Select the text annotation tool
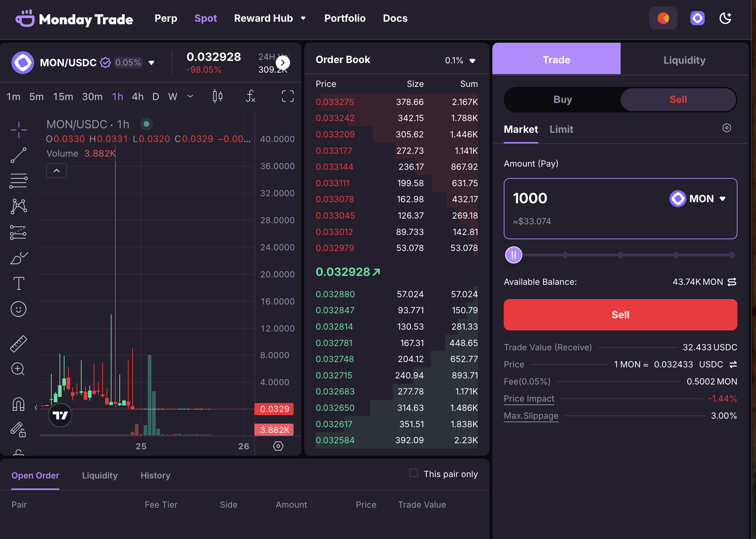 pos(19,283)
